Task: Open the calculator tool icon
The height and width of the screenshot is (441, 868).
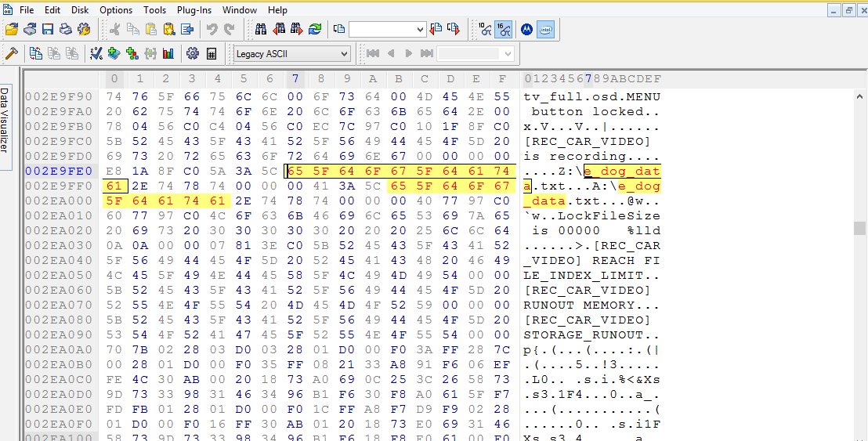Action: pos(212,54)
